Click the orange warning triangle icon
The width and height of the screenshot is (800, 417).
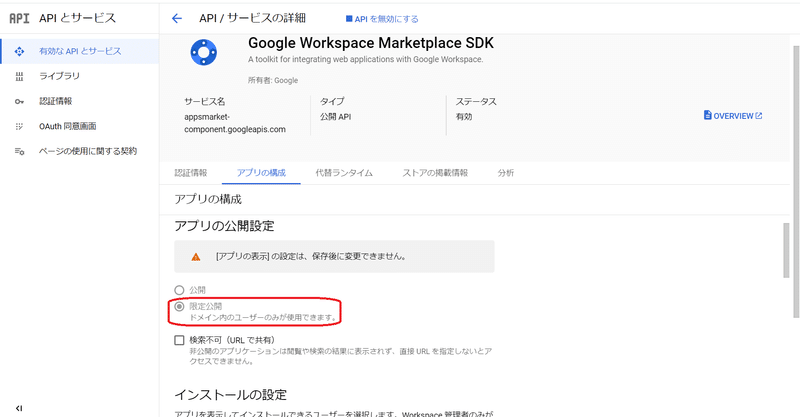click(196, 257)
